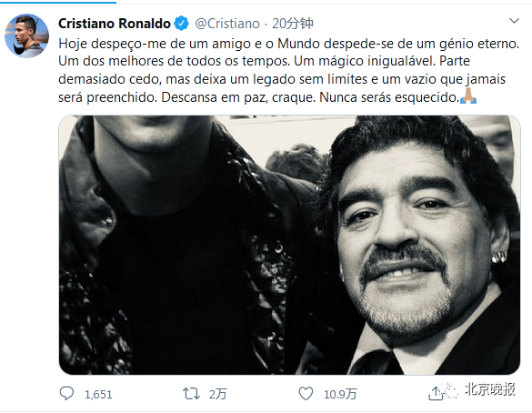Image resolution: width=532 pixels, height=413 pixels.
Task: Retweet this post using the arrows icon
Action: [x=191, y=394]
